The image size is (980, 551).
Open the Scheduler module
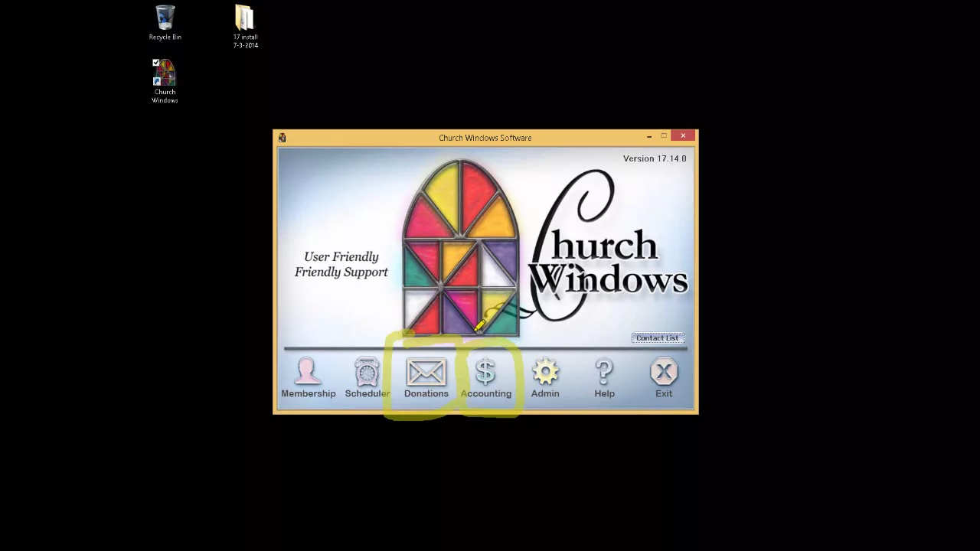pos(367,378)
